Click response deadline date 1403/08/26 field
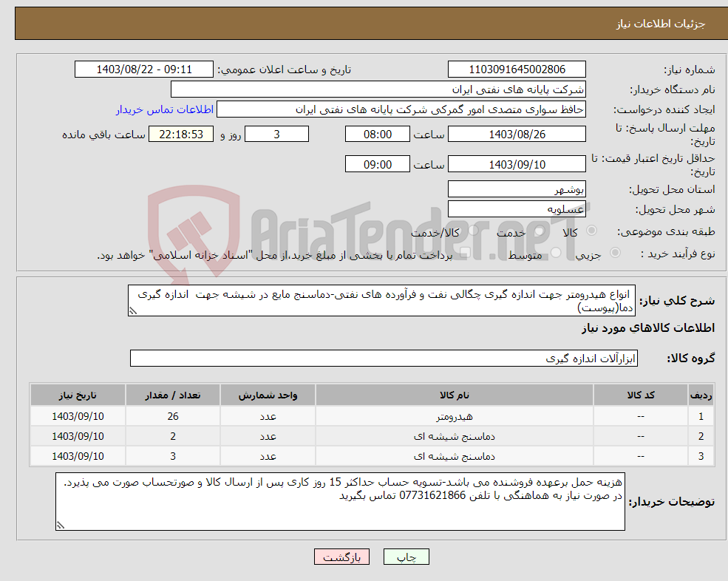 [x=517, y=135]
